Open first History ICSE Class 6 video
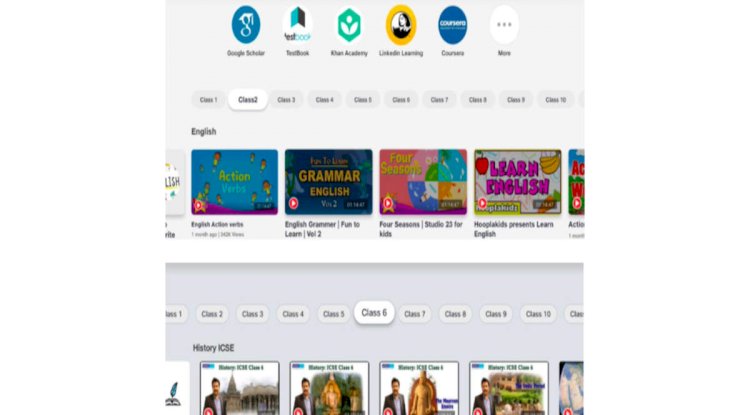 coord(239,388)
